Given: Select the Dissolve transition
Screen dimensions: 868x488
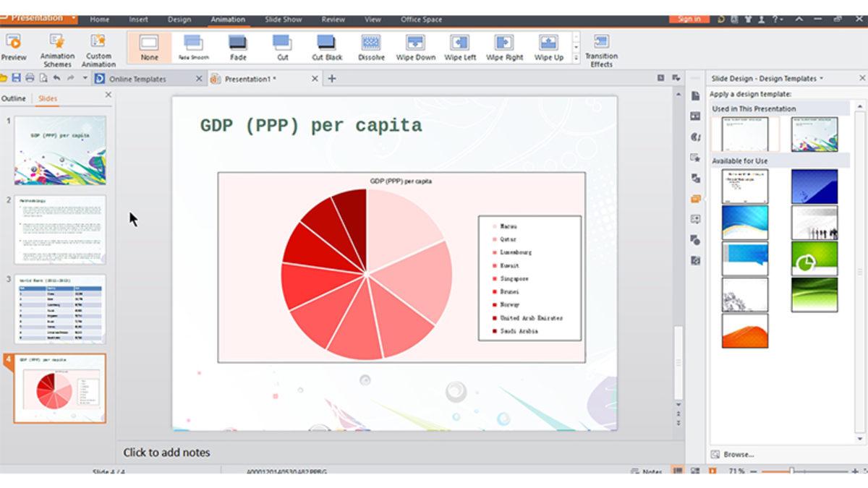Looking at the screenshot, I should (x=371, y=45).
